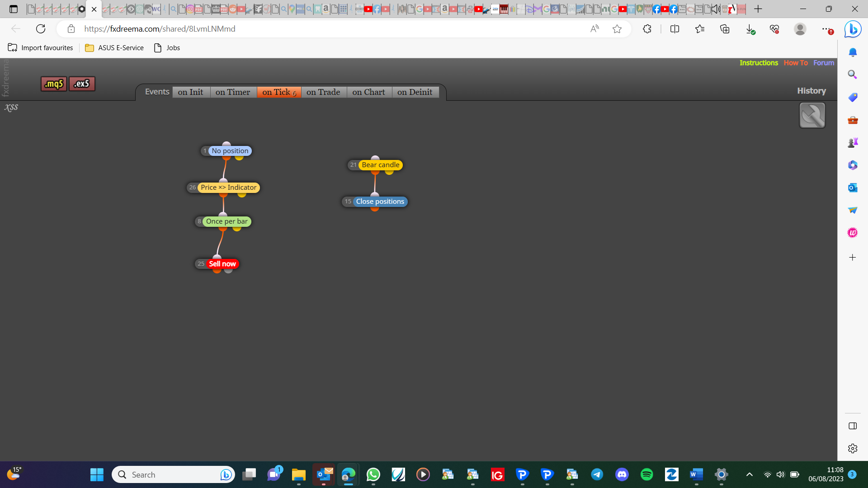
Task: Open sidebar Tools briefcase icon
Action: 853,120
